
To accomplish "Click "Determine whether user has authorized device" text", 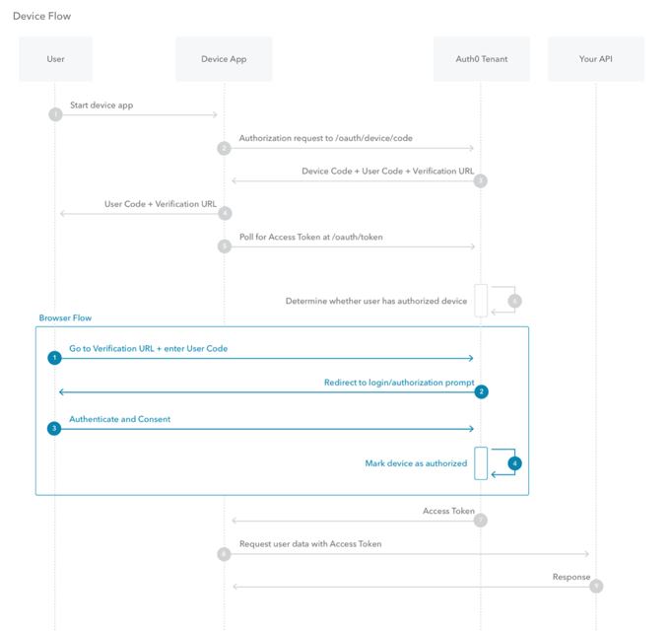I will tap(376, 301).
